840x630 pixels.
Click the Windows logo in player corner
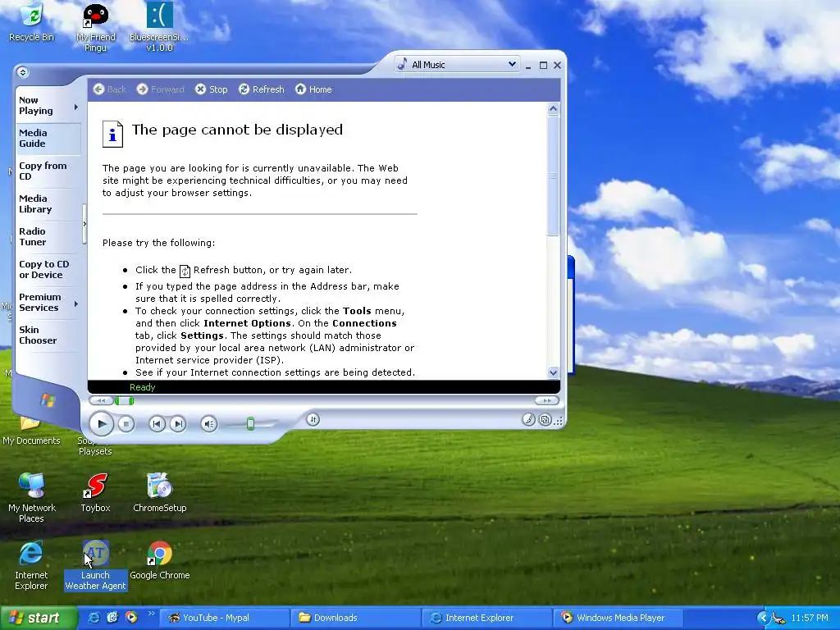pyautogui.click(x=48, y=400)
